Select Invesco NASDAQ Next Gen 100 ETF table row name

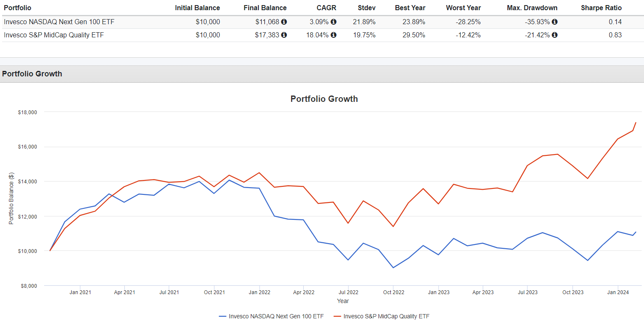[x=59, y=22]
